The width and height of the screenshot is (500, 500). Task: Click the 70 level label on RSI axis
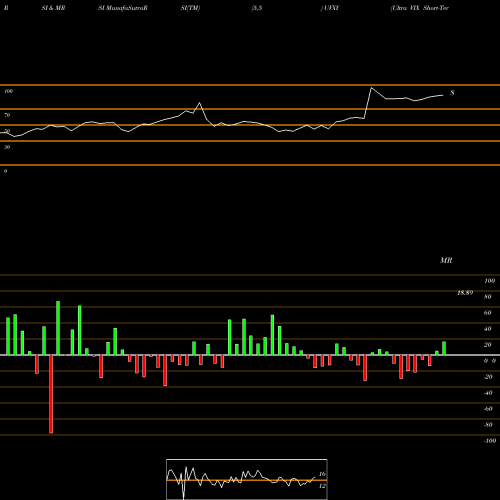[7, 115]
